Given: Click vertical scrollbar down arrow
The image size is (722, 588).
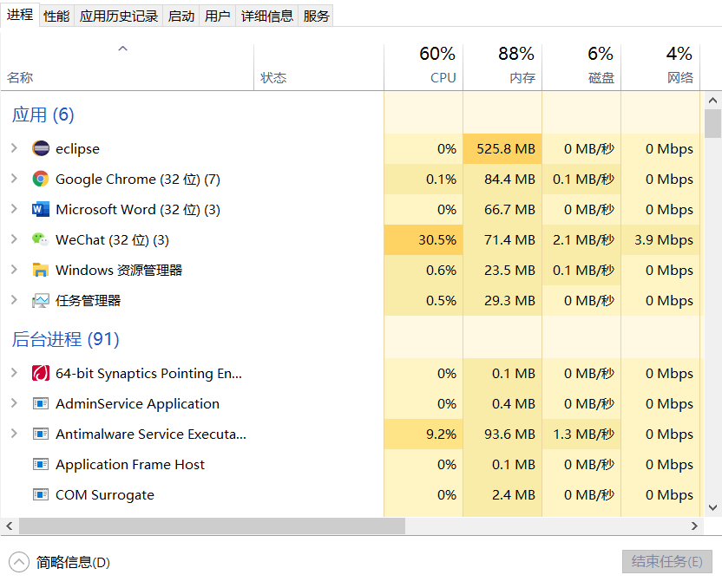Looking at the screenshot, I should click(x=712, y=508).
